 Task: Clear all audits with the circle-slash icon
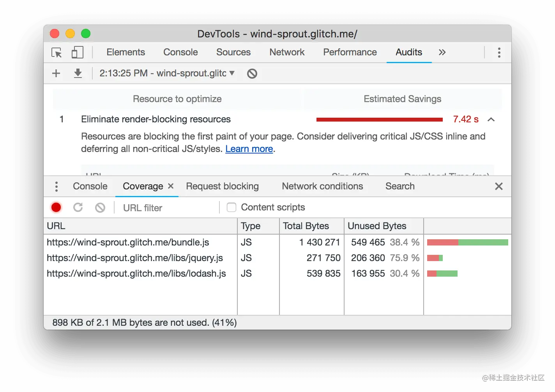(252, 73)
